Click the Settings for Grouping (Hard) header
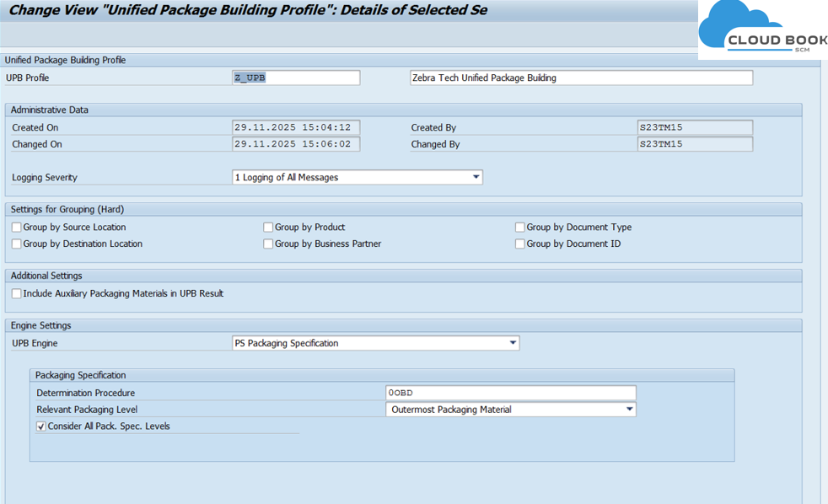 67,210
